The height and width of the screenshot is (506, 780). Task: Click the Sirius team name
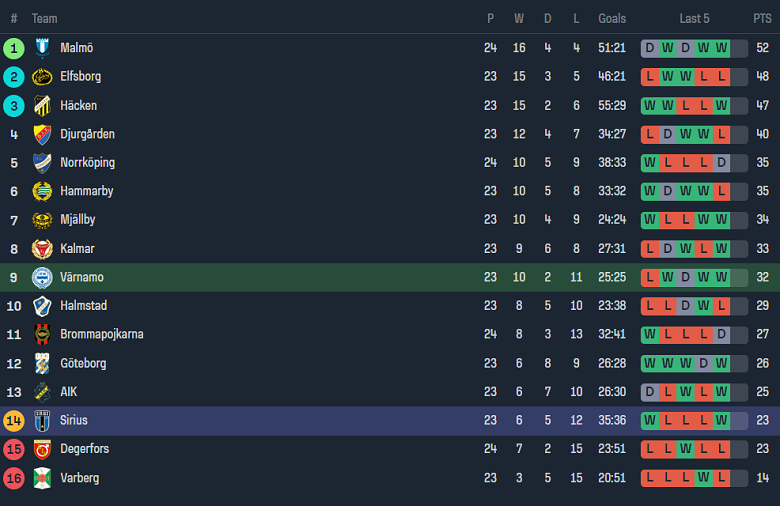pyautogui.click(x=74, y=421)
